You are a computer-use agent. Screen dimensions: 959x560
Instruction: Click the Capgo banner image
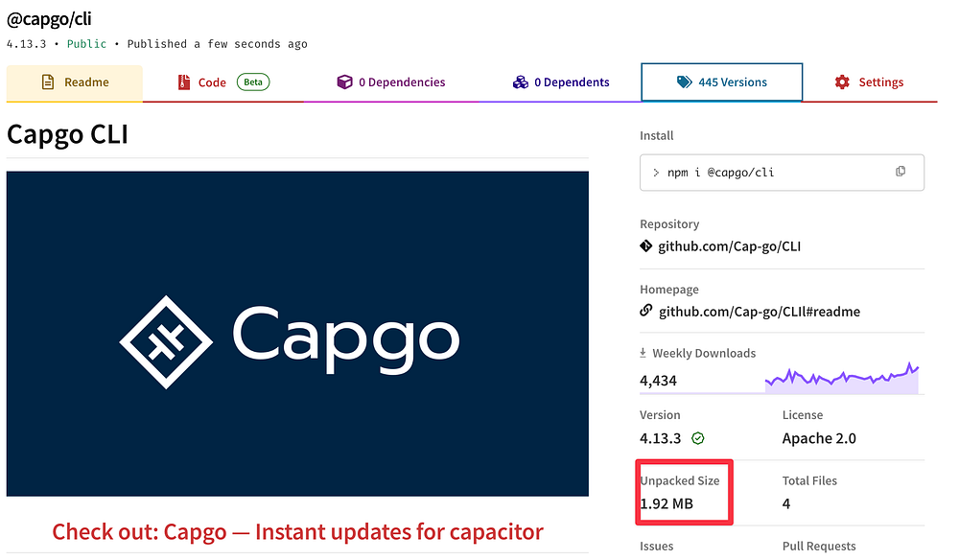(x=297, y=334)
